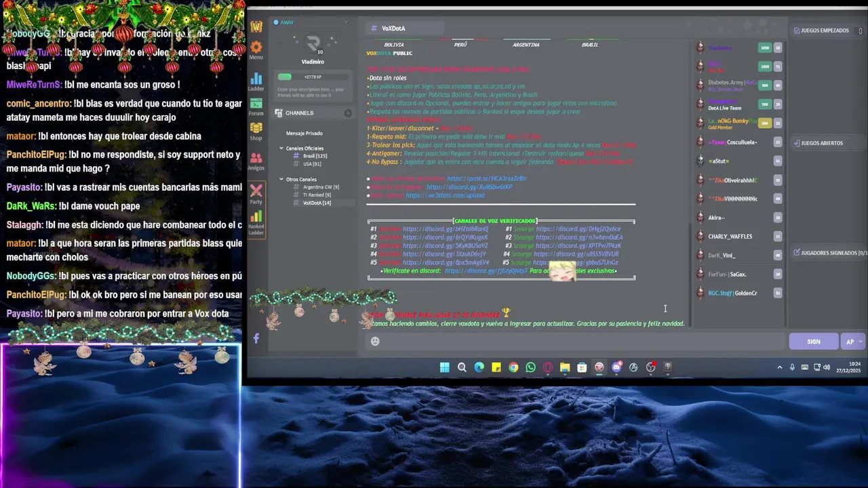This screenshot has height=488, width=868.
Task: Click the VoXDotA channel tab header
Action: click(403, 28)
